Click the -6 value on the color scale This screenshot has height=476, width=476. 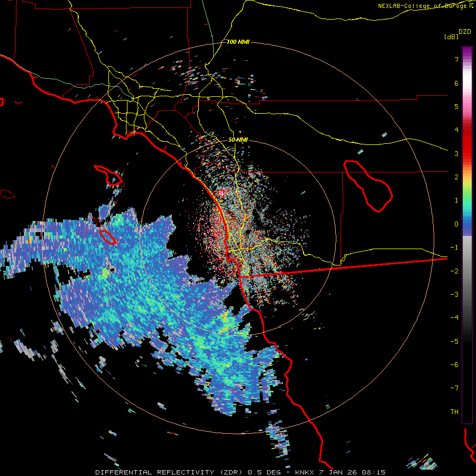pyautogui.click(x=454, y=365)
